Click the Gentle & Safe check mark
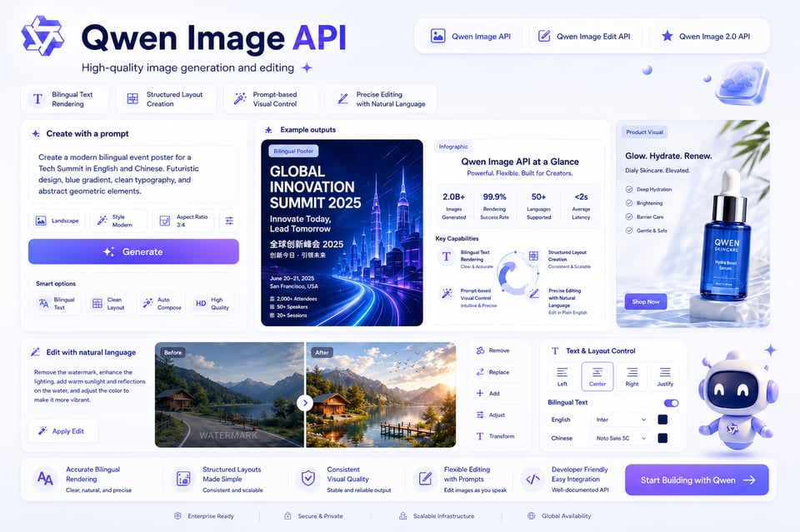The height and width of the screenshot is (532, 800). coord(629,231)
